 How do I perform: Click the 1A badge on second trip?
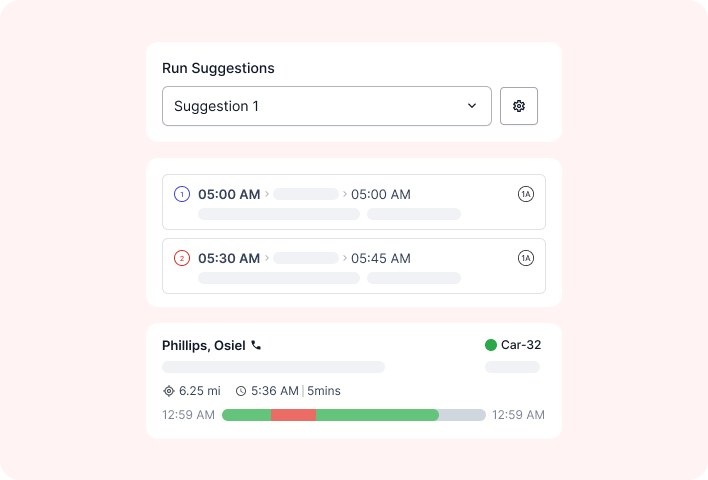click(x=526, y=258)
